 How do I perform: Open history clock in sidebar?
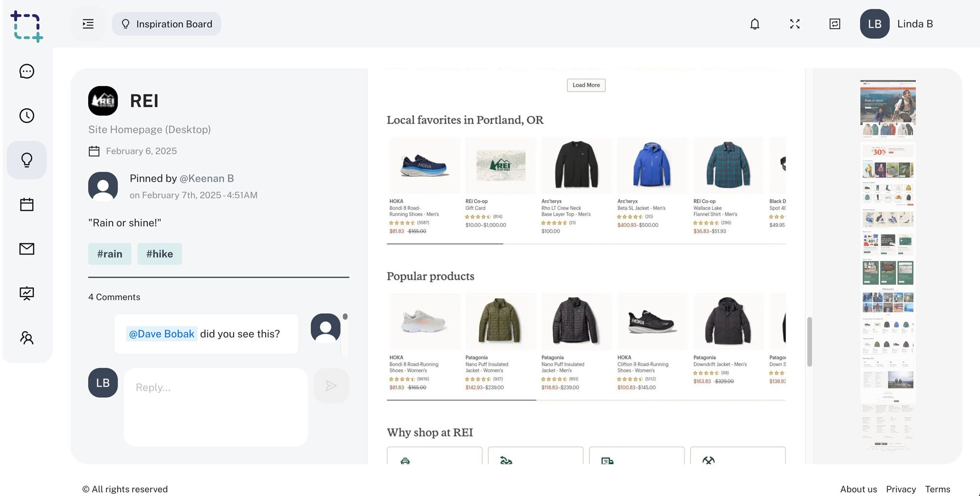click(x=27, y=116)
